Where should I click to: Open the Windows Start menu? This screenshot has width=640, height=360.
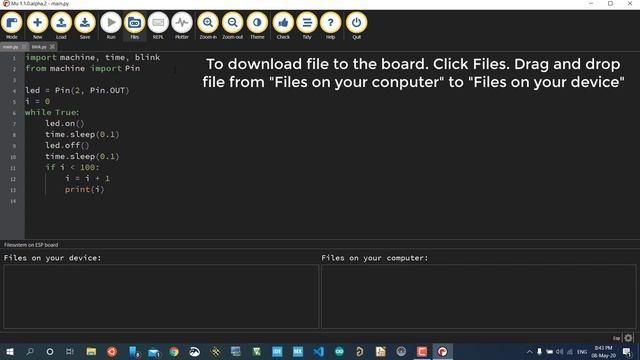pyautogui.click(x=10, y=351)
